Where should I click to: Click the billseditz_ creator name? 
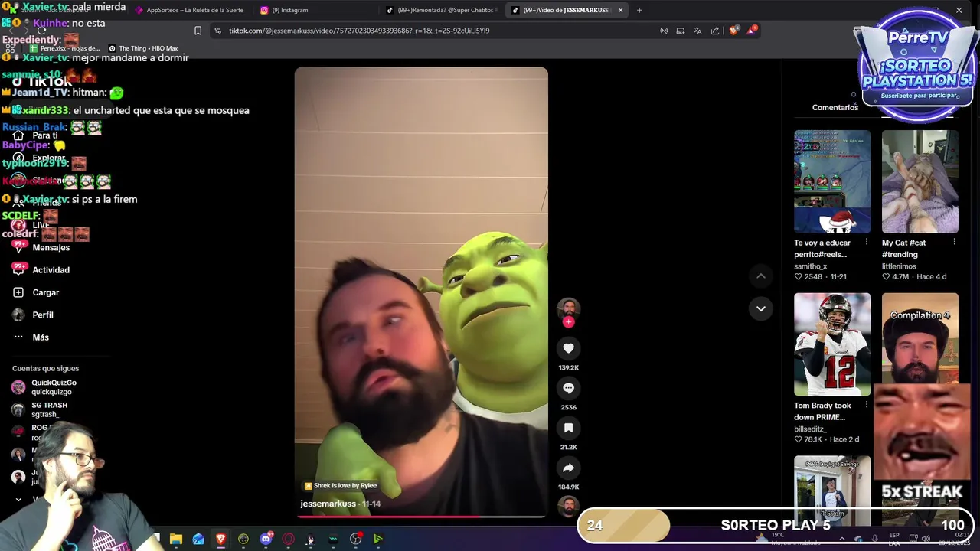[810, 429]
